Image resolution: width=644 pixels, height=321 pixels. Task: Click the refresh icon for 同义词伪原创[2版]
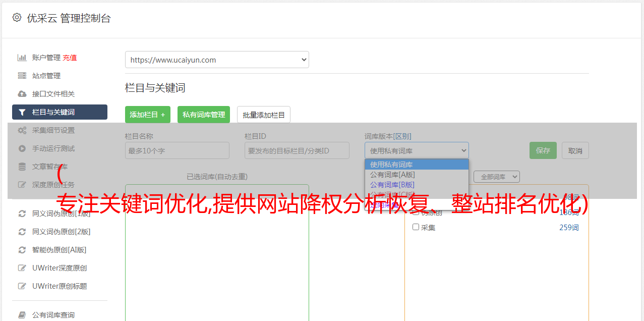pos(22,232)
